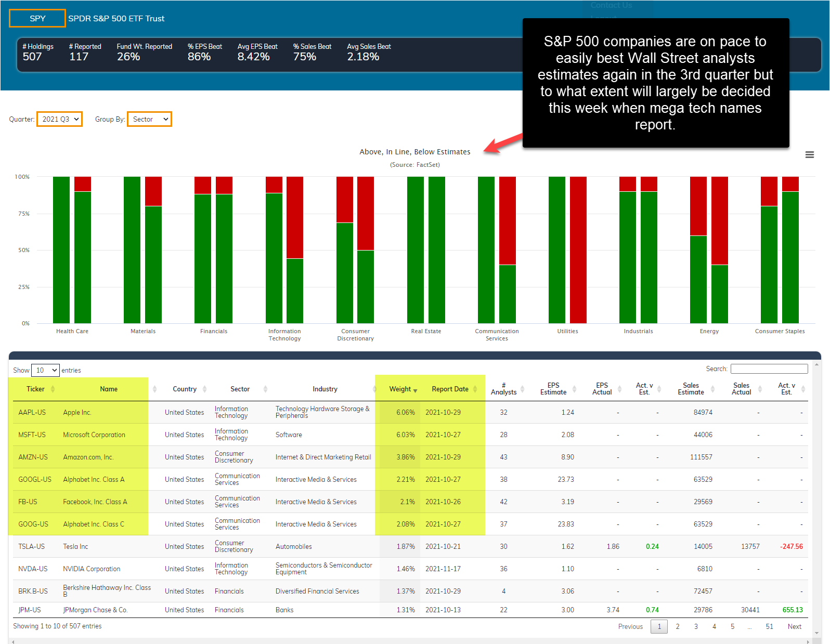The width and height of the screenshot is (830, 644).
Task: Click the Showing 1 to 10 of 507 entries text
Action: (57, 626)
